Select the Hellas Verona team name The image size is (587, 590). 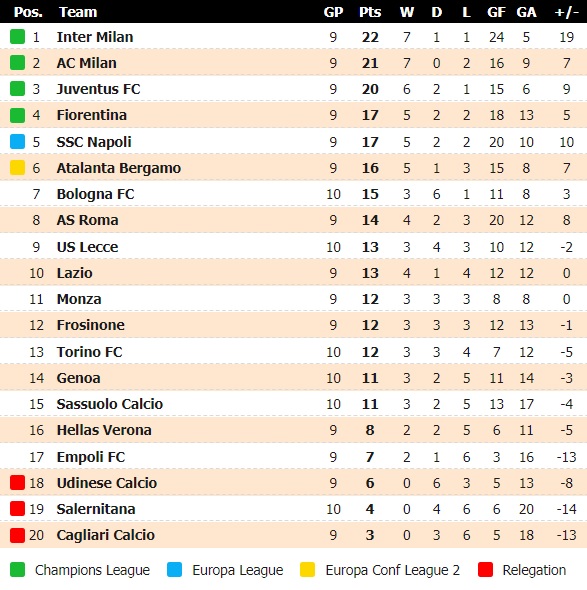tap(104, 430)
